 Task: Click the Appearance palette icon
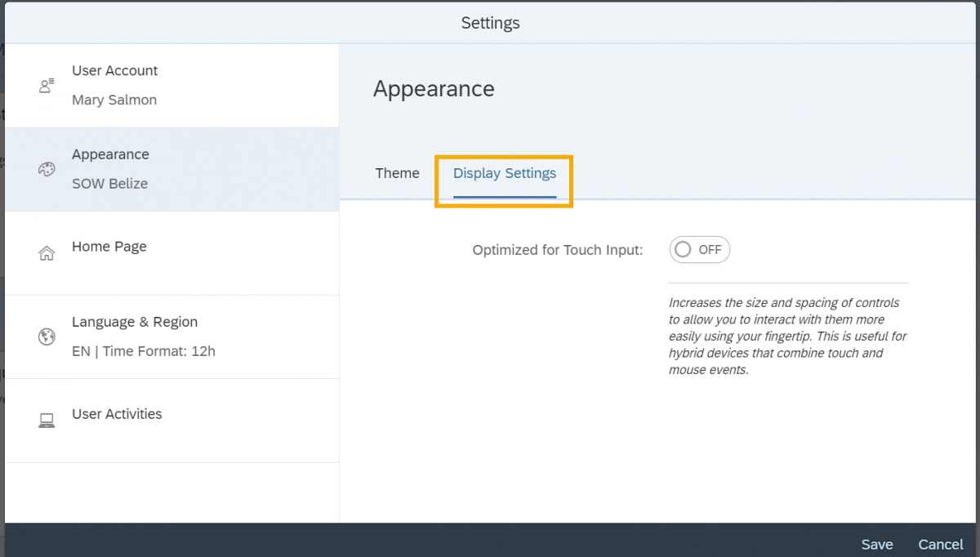click(x=47, y=169)
